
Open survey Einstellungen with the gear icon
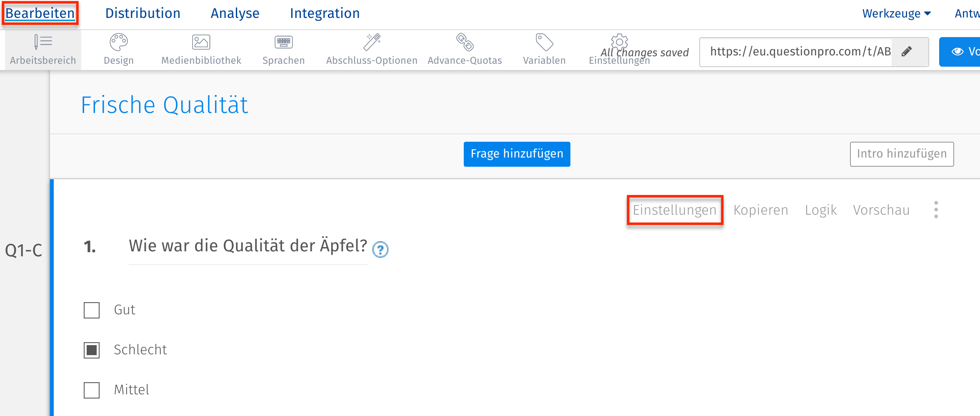tap(619, 42)
